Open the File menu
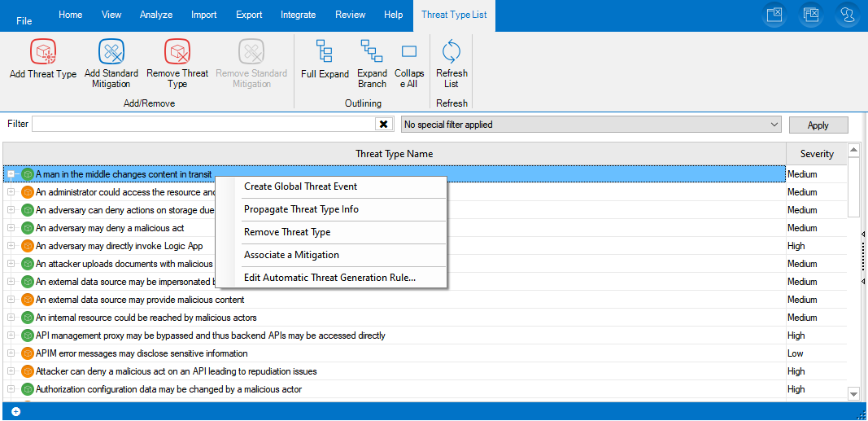Image resolution: width=868 pixels, height=421 pixels. pos(24,20)
